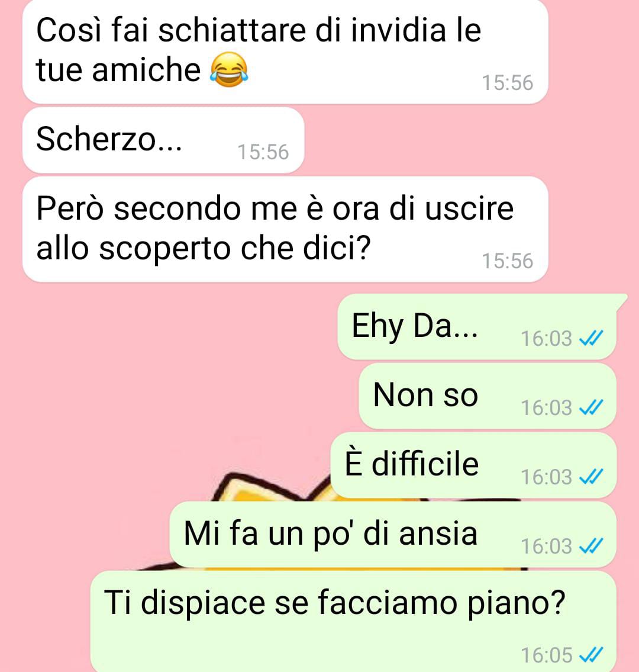
Task: Tap the 15:56 timestamp on "Scherzo..."
Action: tap(263, 152)
